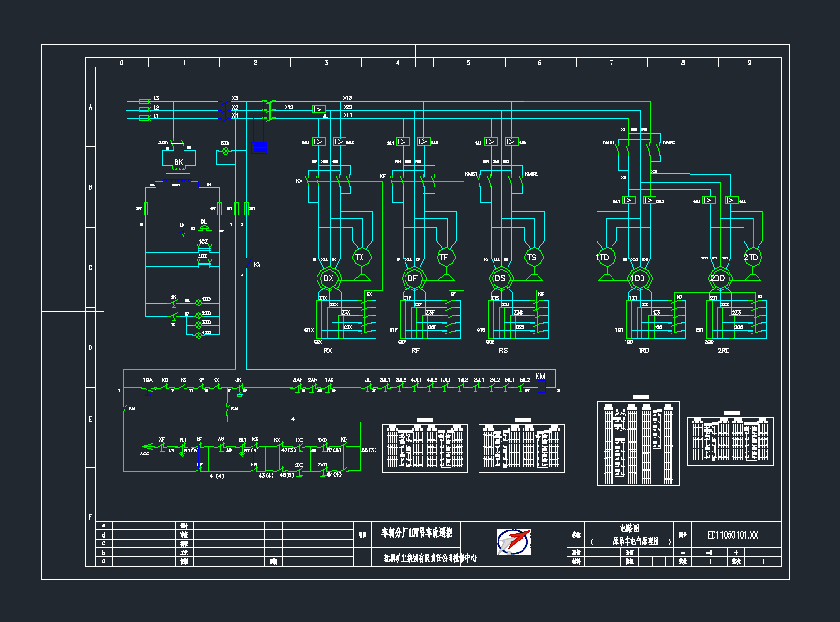Select the KA contact label
Viewport: 840px width, 622px height.
click(257, 265)
